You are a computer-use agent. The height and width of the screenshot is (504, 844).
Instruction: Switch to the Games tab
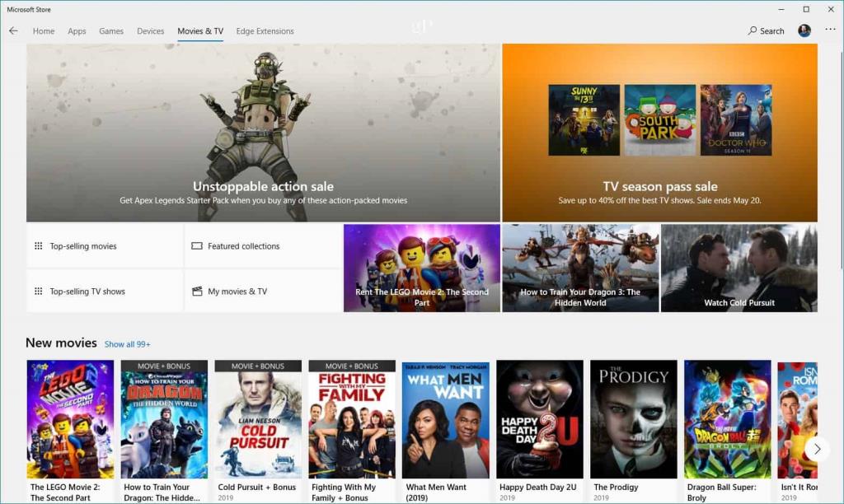click(x=111, y=31)
